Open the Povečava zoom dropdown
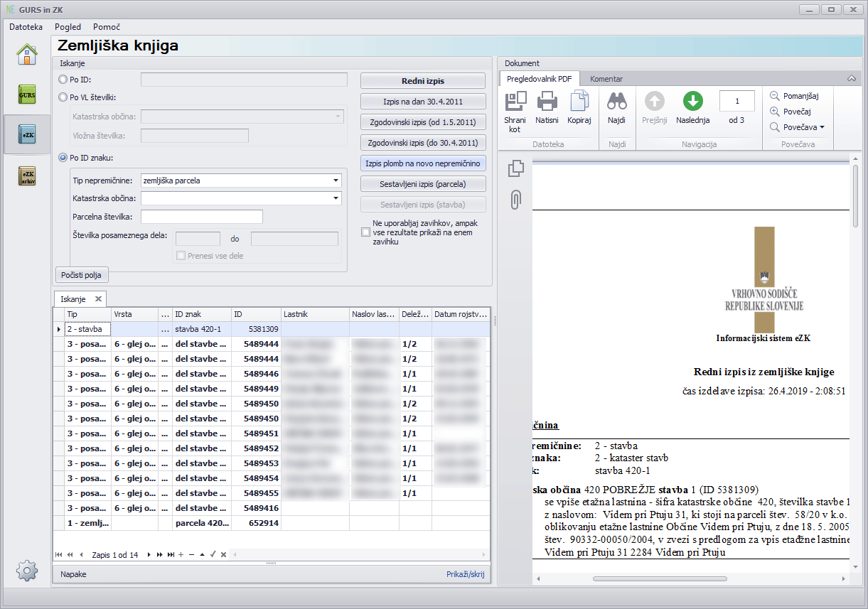The image size is (868, 609). pos(798,127)
